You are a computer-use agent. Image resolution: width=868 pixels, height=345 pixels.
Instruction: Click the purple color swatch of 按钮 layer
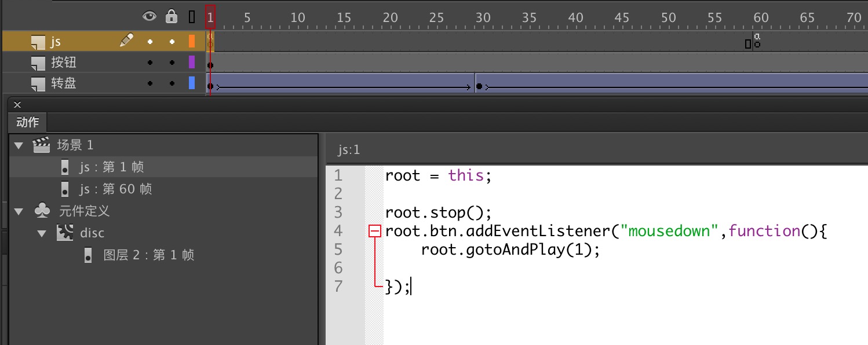[x=192, y=63]
